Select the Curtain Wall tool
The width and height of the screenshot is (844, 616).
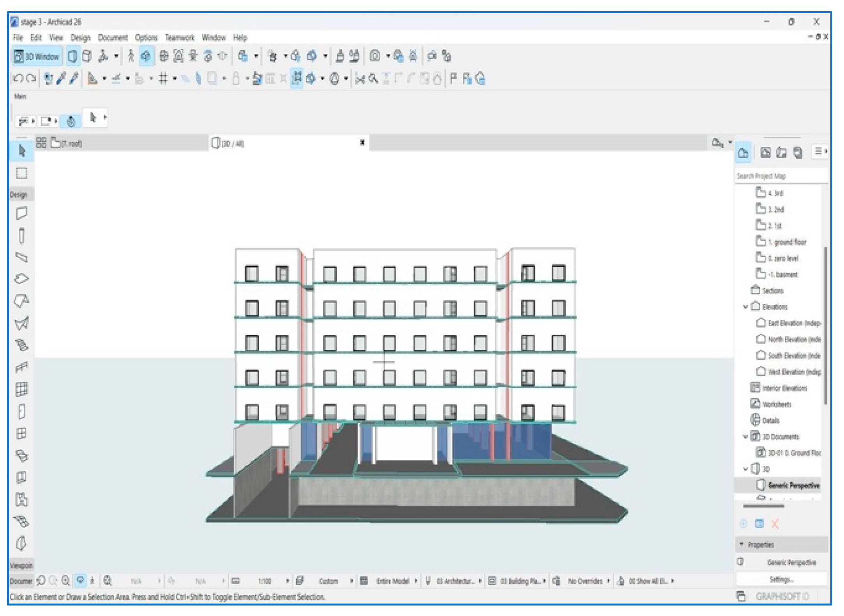pyautogui.click(x=22, y=389)
